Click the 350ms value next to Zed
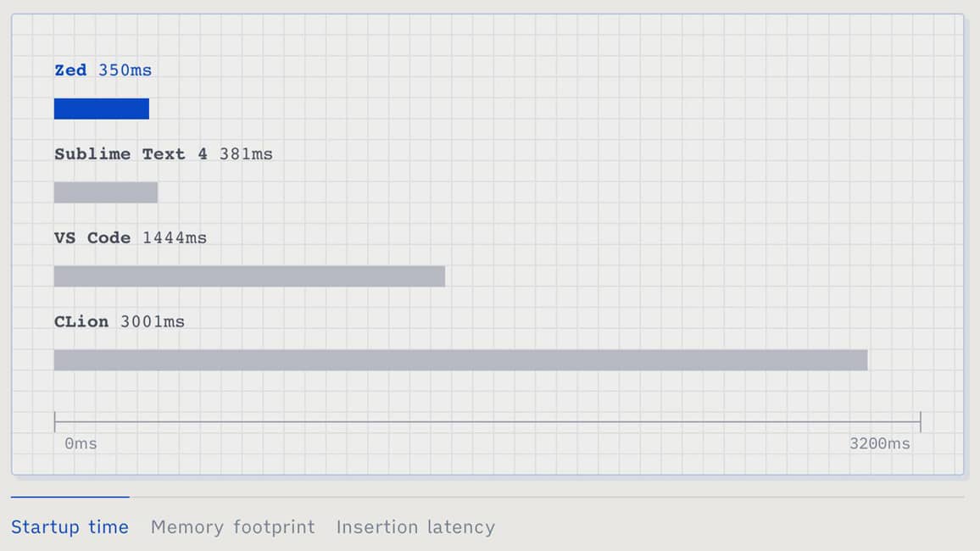 pyautogui.click(x=125, y=70)
